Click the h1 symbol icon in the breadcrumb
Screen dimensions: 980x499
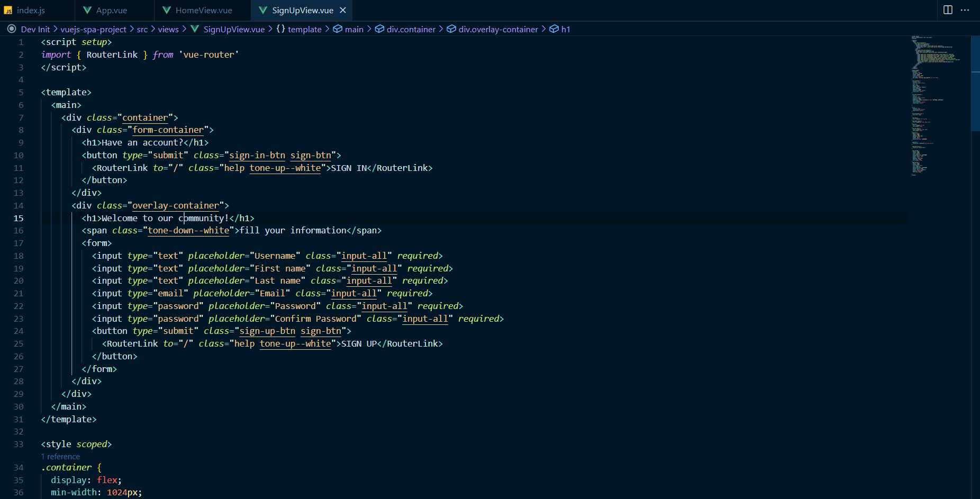pos(553,29)
